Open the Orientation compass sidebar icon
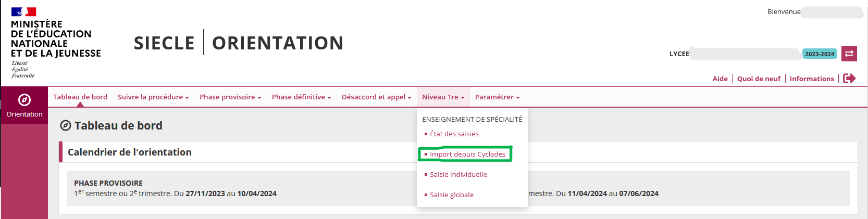868x219 pixels. click(24, 100)
